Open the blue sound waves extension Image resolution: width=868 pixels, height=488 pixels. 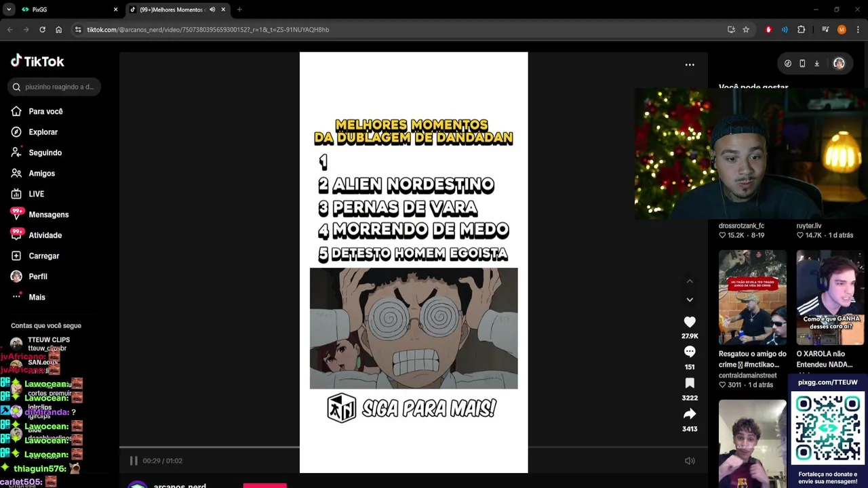[x=785, y=30]
